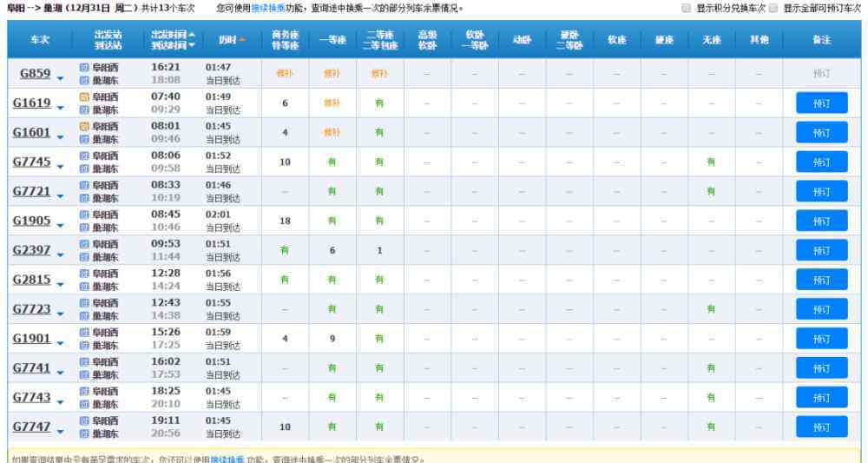Click 候补 in G1619 一等座 cell
868x463 pixels.
pyautogui.click(x=332, y=103)
